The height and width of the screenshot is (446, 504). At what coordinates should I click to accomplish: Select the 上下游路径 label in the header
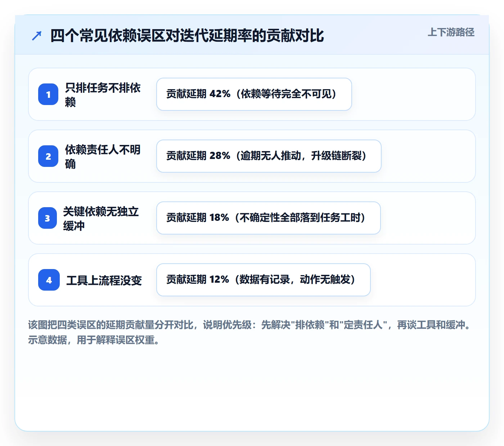click(451, 32)
